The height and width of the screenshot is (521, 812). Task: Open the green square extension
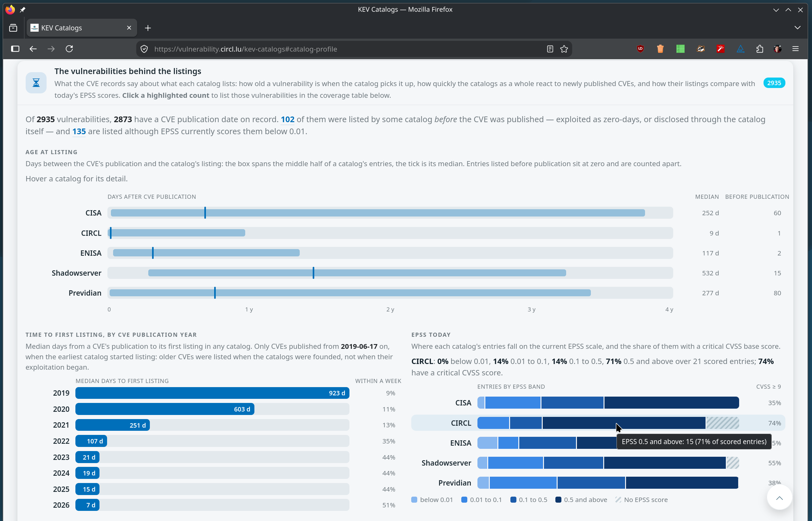[680, 49]
